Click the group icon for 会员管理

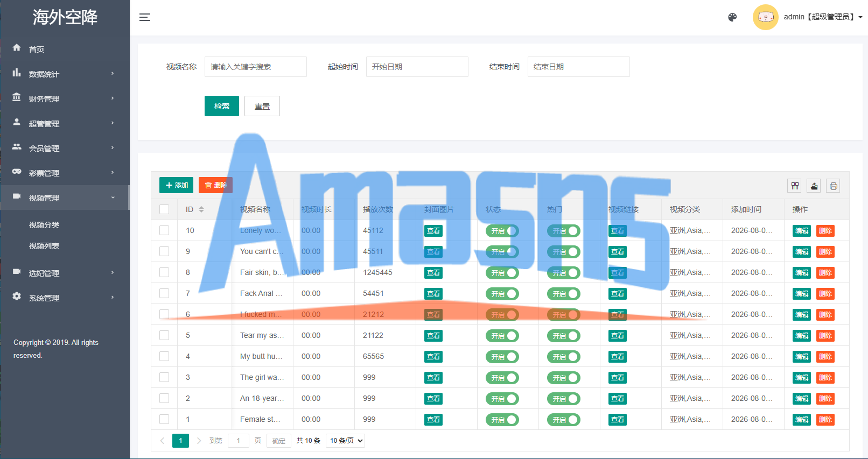(x=17, y=147)
